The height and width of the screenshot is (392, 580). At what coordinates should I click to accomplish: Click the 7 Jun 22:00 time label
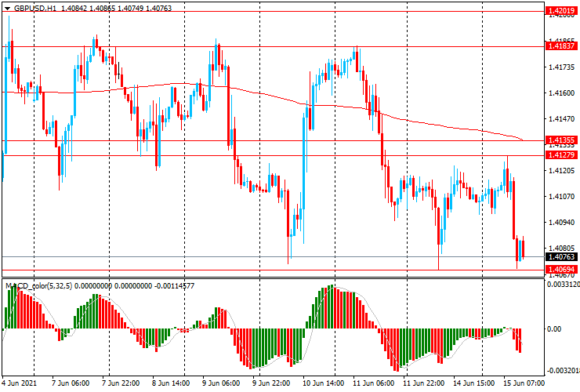click(121, 383)
